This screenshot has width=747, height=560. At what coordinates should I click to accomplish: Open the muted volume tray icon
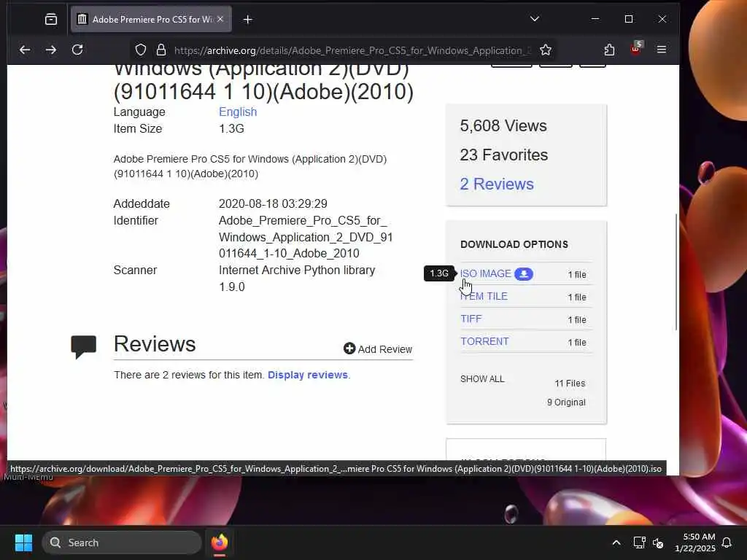tap(658, 542)
